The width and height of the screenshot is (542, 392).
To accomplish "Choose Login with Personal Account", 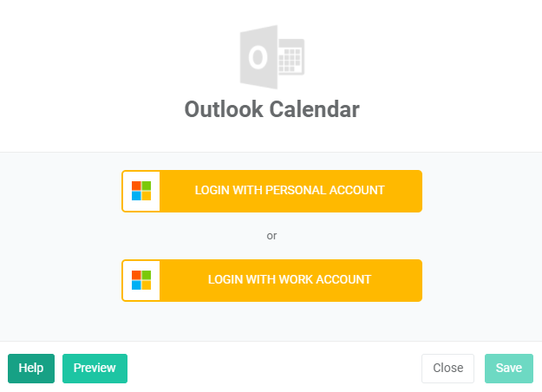I will tap(289, 191).
